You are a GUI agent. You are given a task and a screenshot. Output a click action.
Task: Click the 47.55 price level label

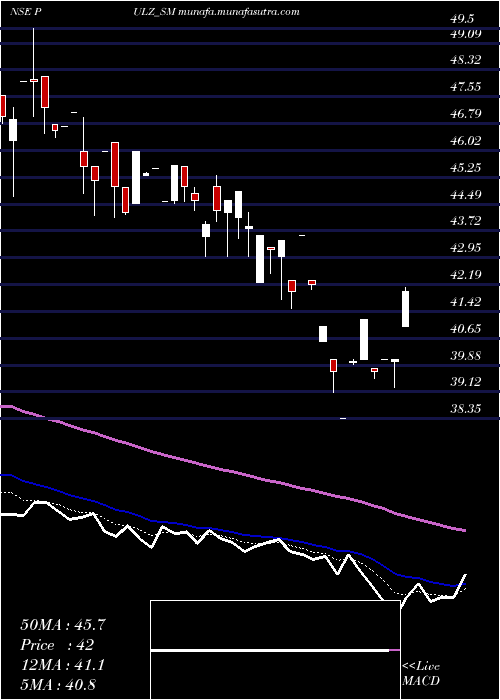(x=465, y=87)
